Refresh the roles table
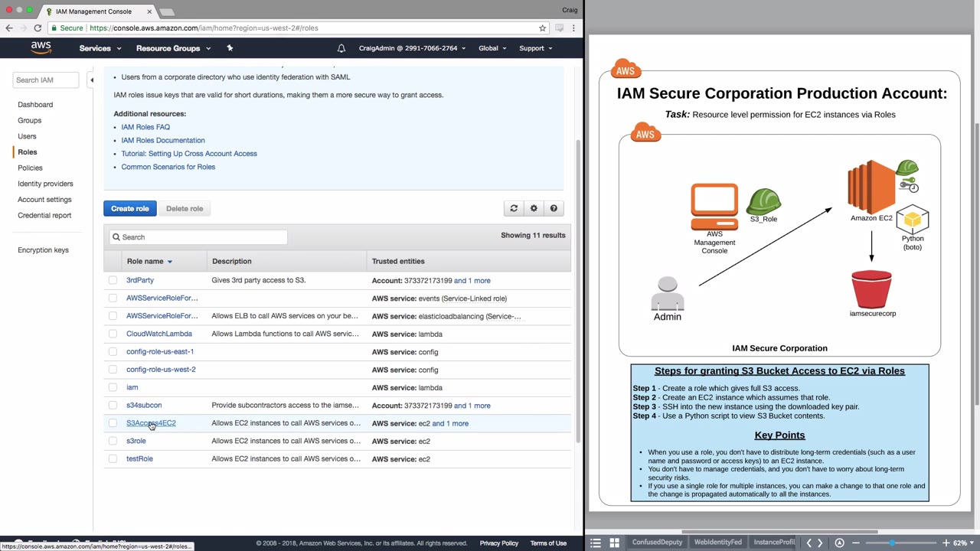Viewport: 980px width, 551px height. point(514,208)
